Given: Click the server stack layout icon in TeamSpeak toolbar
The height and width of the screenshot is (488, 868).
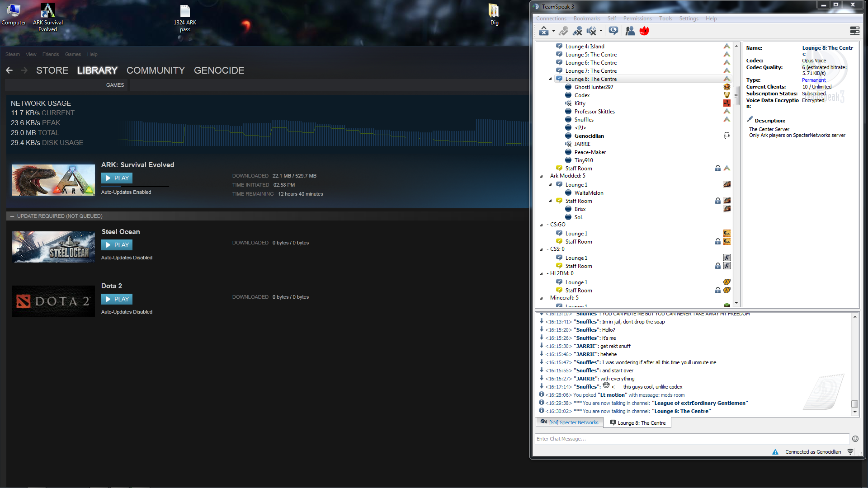Looking at the screenshot, I should 854,31.
